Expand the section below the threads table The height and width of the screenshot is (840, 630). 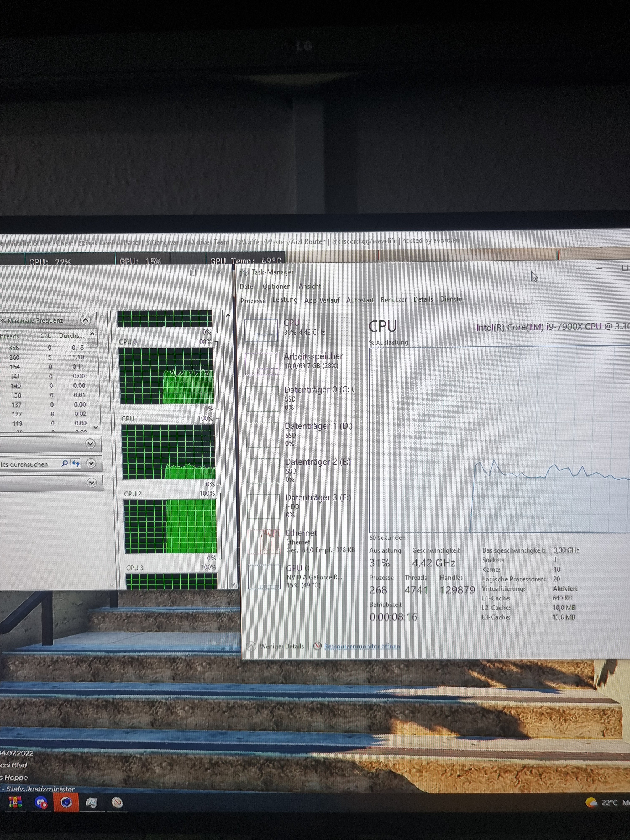(x=90, y=444)
